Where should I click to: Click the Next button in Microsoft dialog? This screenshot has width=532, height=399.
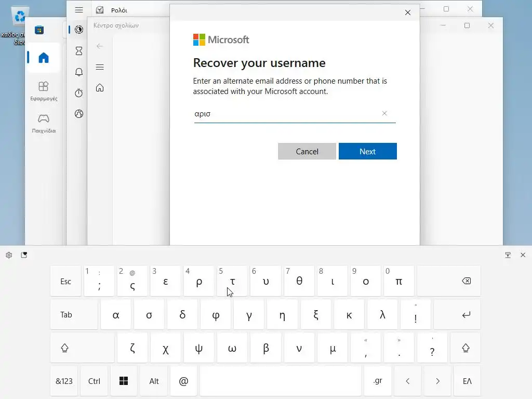coord(367,151)
